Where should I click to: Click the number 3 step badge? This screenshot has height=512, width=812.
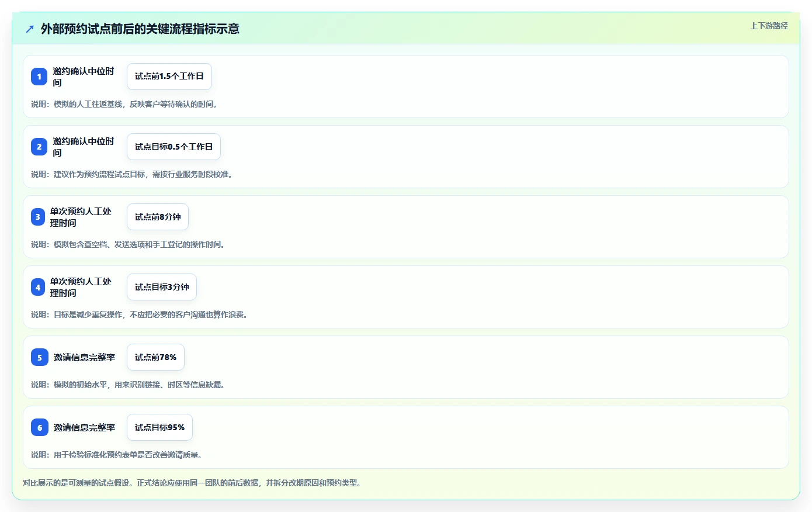pyautogui.click(x=38, y=217)
